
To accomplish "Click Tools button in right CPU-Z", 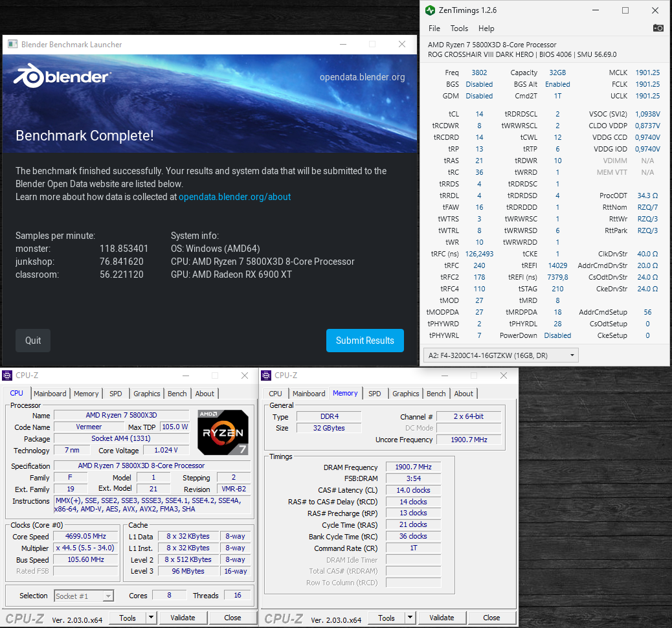I will [x=386, y=618].
